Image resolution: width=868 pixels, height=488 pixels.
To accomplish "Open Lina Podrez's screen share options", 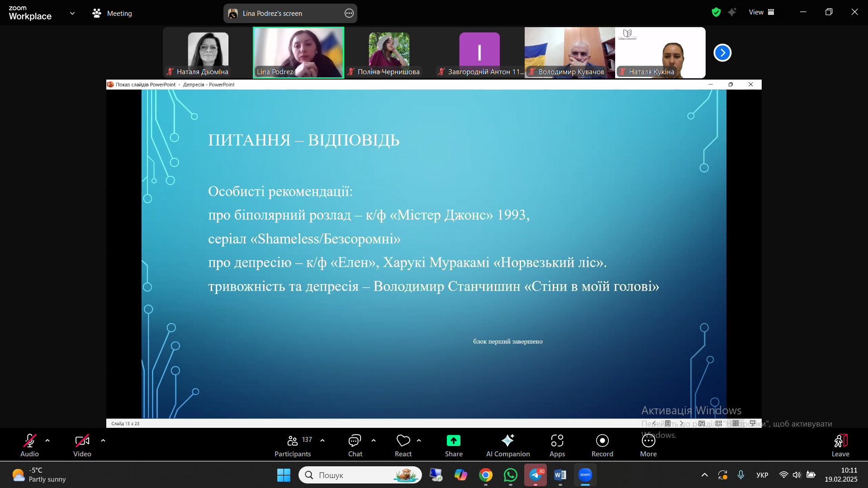I will pyautogui.click(x=349, y=14).
